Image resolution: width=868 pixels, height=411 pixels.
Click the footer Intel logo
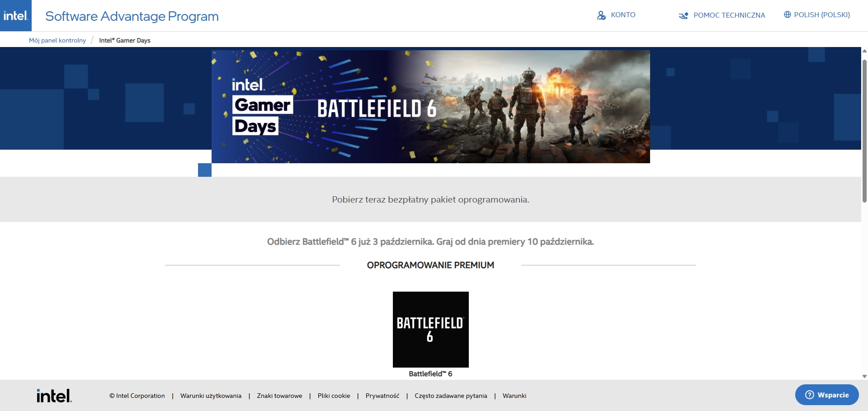(54, 396)
